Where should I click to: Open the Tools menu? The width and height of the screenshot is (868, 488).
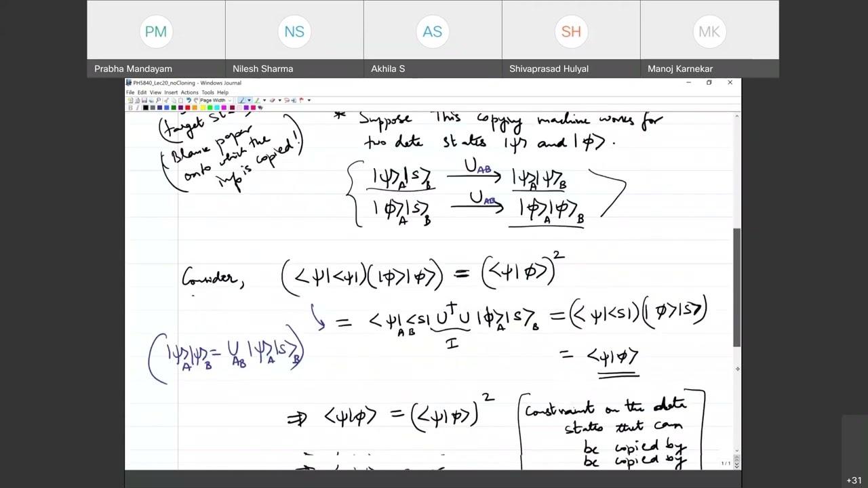tap(208, 92)
